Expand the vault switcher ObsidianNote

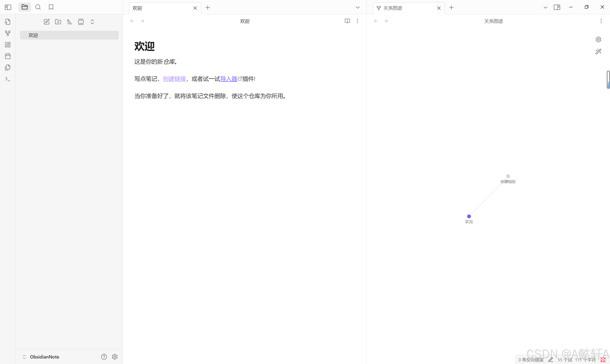coord(41,357)
